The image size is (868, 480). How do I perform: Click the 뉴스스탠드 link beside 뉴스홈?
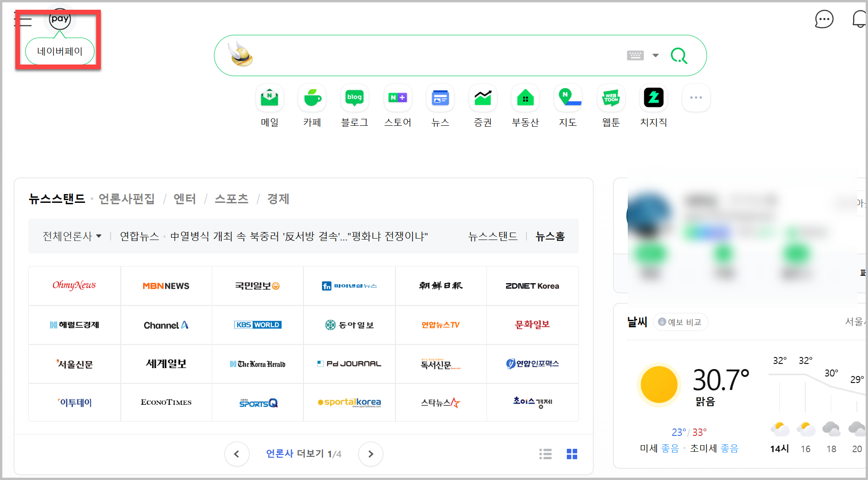(493, 236)
